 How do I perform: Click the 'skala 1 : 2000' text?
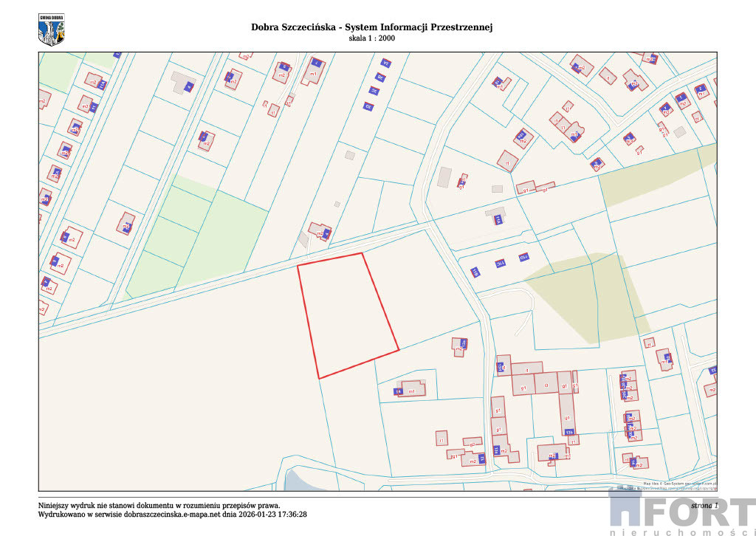tap(372, 38)
